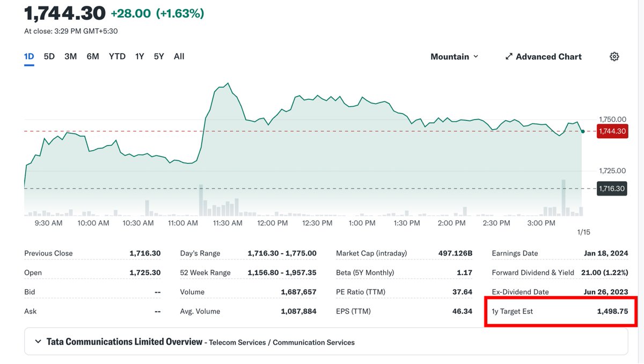The width and height of the screenshot is (644, 364).
Task: Click Forward Dividend & Yield value
Action: click(604, 272)
